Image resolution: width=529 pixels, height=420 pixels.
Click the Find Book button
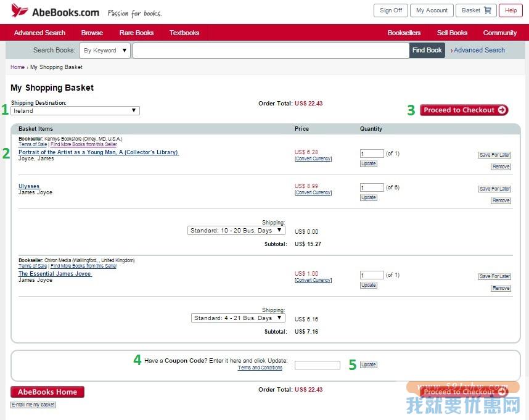pyautogui.click(x=427, y=51)
